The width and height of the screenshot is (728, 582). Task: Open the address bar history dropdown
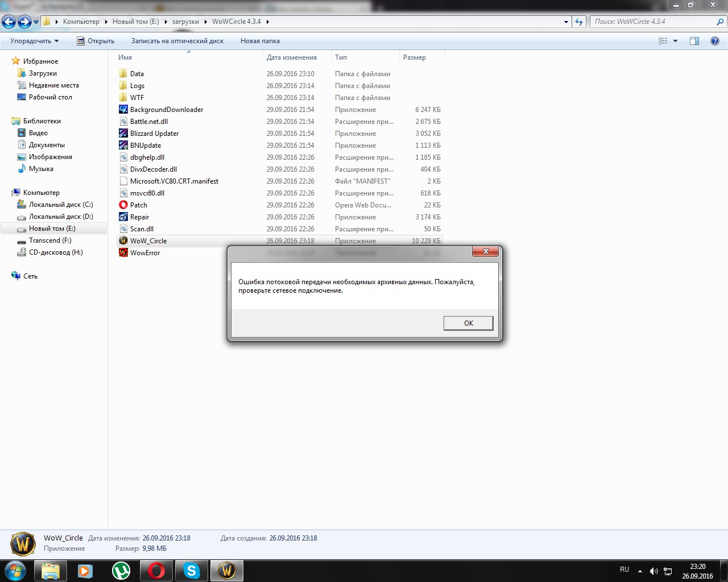pos(566,22)
